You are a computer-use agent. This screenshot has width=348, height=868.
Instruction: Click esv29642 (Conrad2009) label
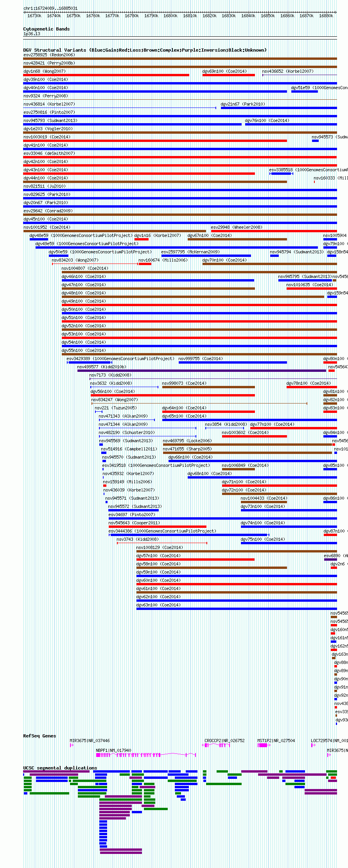click(x=48, y=211)
